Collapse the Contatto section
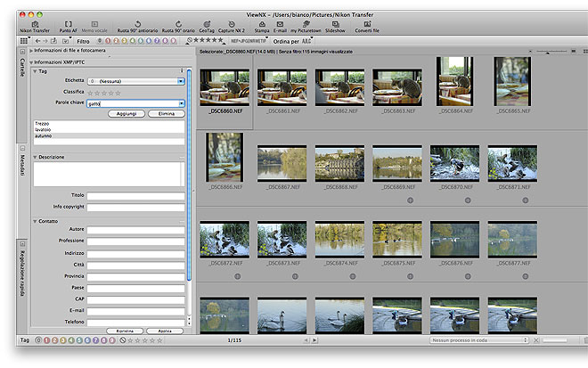 (35, 221)
